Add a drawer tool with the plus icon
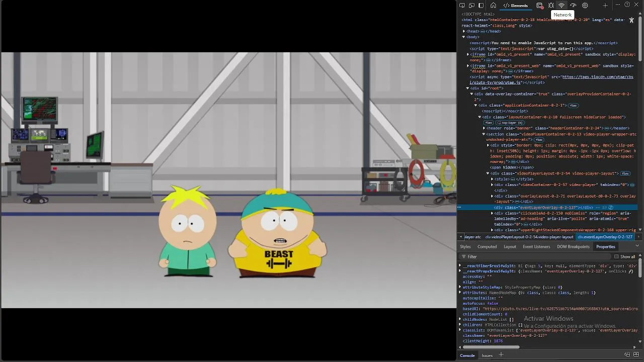The image size is (644, 362). [x=501, y=355]
